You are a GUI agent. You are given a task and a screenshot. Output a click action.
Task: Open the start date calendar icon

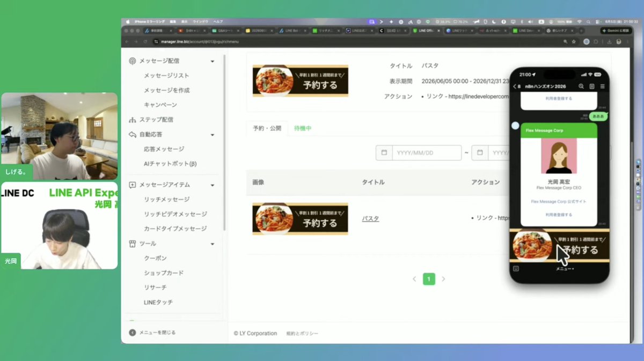point(384,153)
